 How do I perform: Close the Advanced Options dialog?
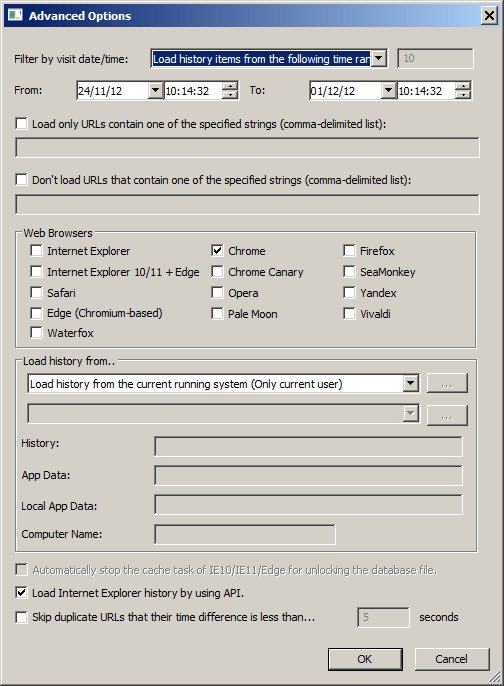point(490,16)
